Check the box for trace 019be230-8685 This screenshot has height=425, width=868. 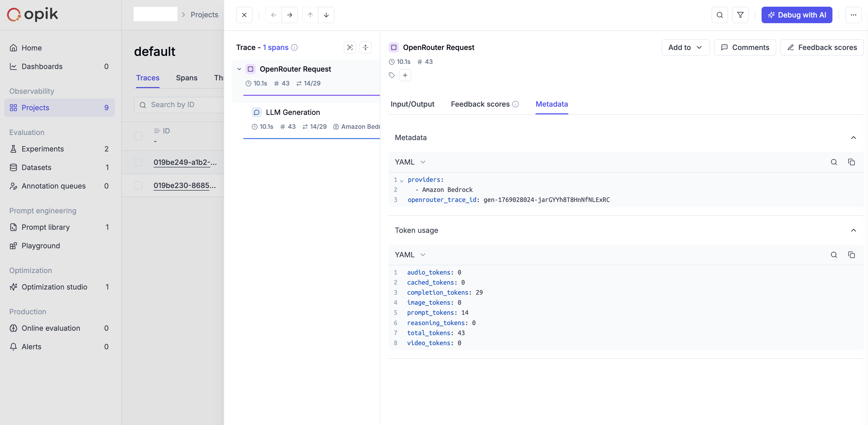point(138,185)
